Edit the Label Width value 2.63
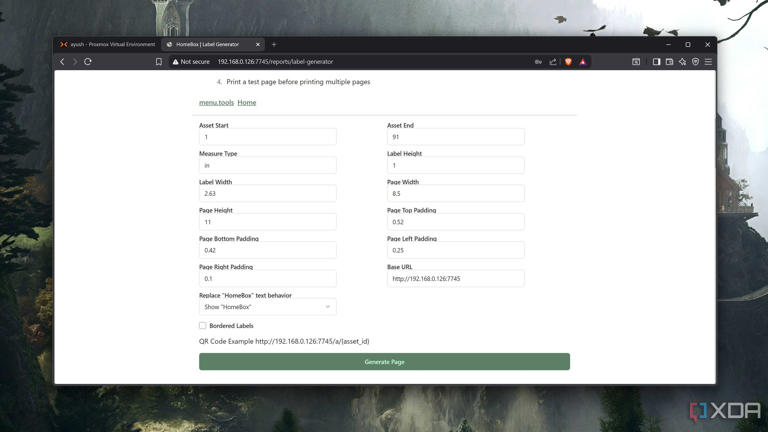 [x=267, y=193]
